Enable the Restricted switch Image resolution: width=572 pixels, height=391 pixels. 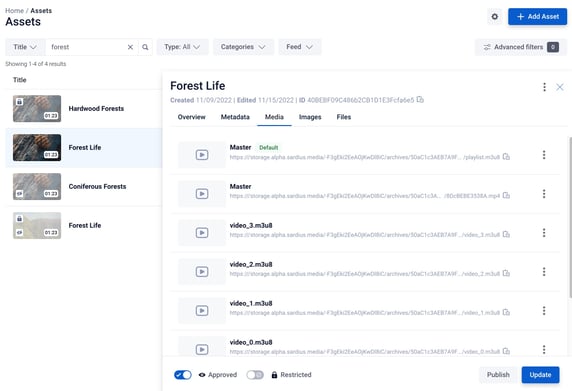[x=255, y=375]
